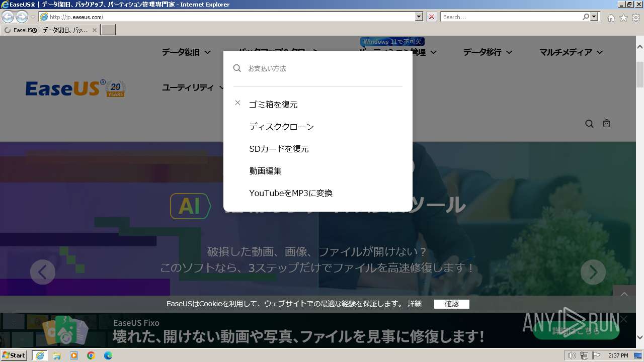Select suggestion ゴミ箱を復元
The image size is (644, 362).
tap(273, 105)
